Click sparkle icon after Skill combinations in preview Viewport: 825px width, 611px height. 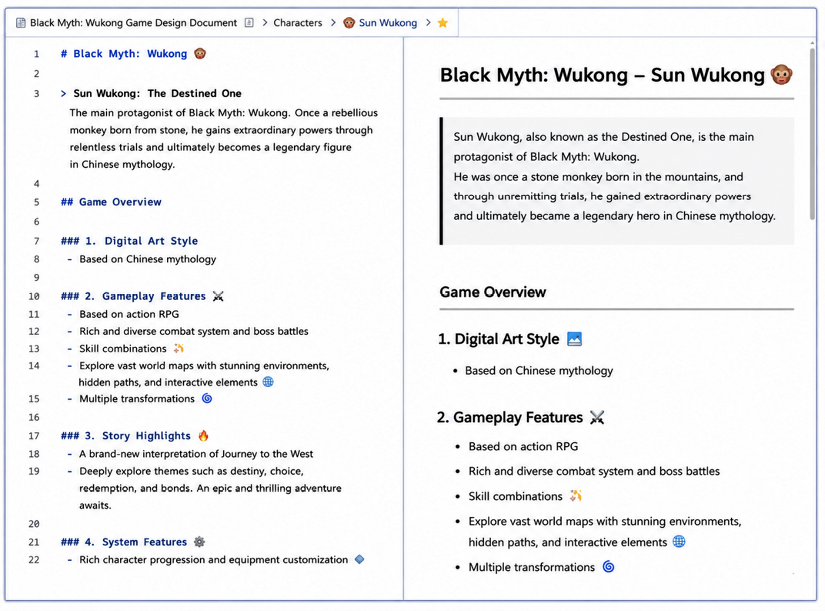576,495
